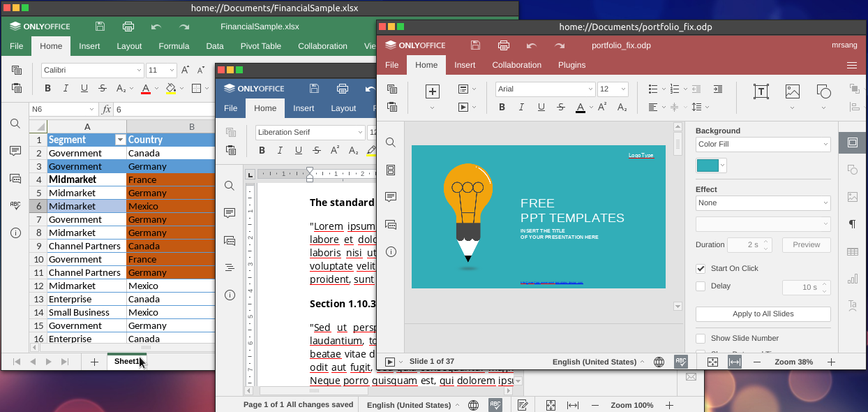This screenshot has width=868, height=412.
Task: Open Slides panel in presentation left sidebar
Action: 391,170
